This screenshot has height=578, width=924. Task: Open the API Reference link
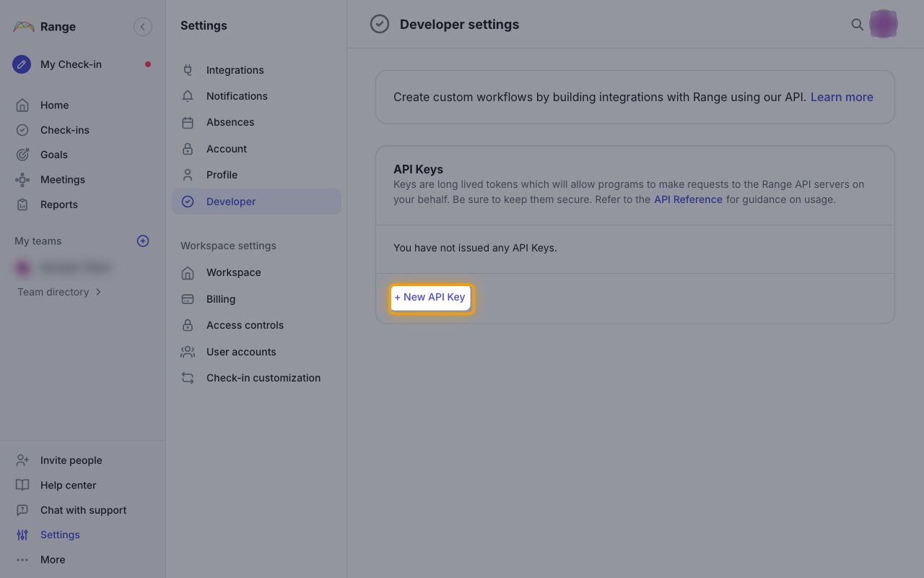tap(688, 199)
